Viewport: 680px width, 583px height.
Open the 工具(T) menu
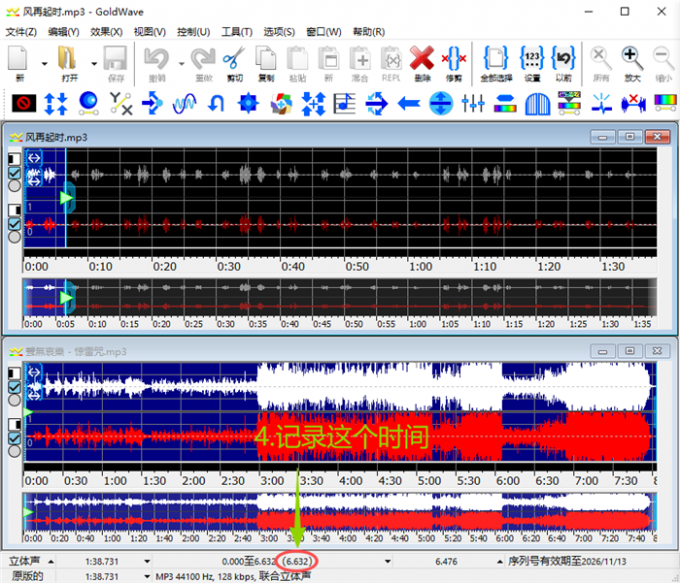[237, 31]
